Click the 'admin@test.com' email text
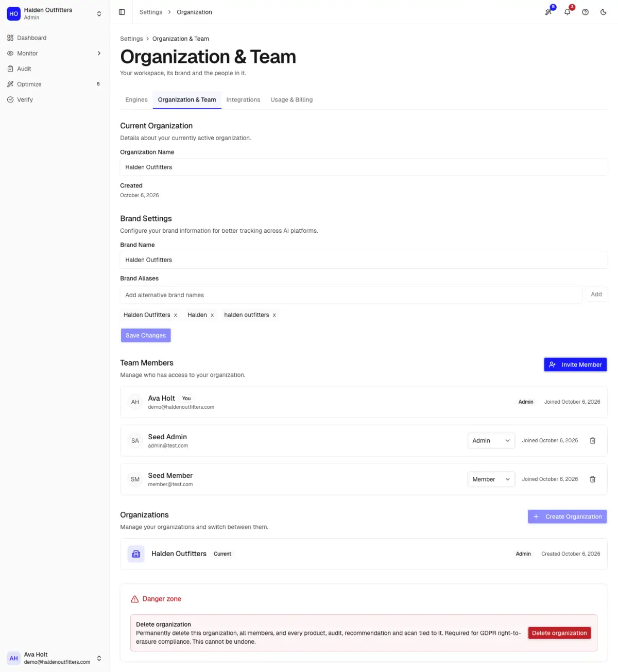This screenshot has width=618, height=672. pyautogui.click(x=168, y=446)
